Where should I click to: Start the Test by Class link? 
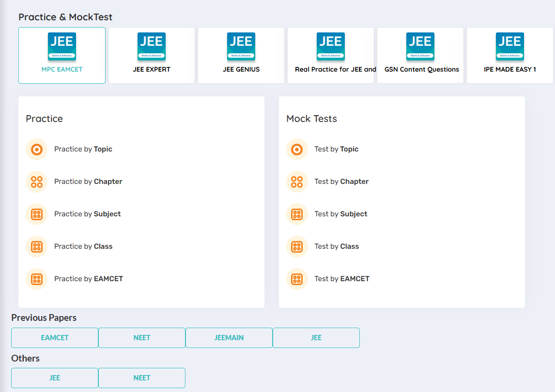[337, 246]
